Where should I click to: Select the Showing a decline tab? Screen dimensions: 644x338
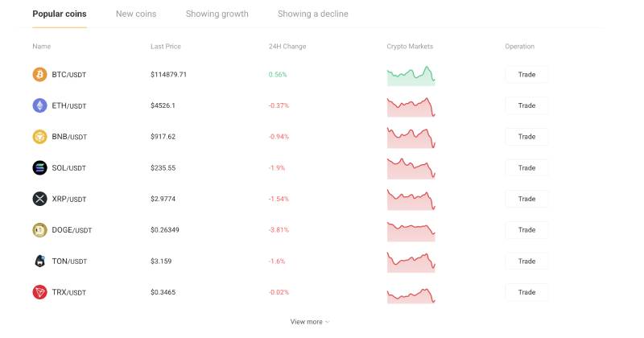(312, 14)
